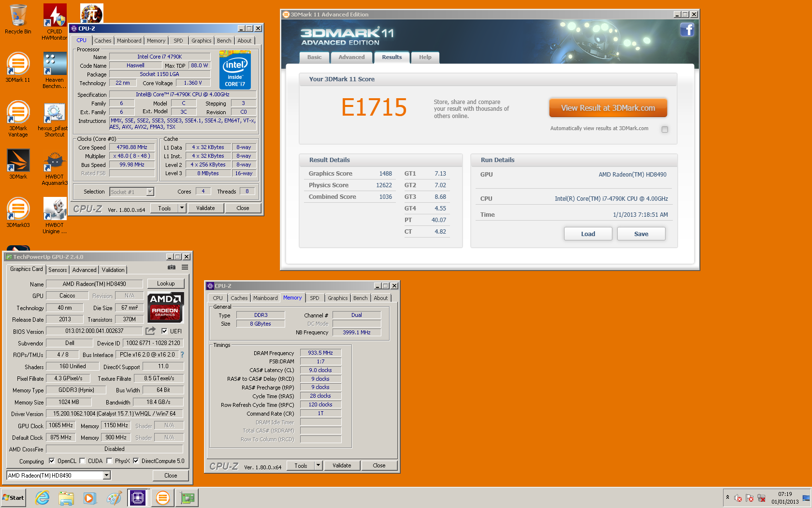Open Validation tab in GPU-Z
Viewport: 812px width, 508px height.
pyautogui.click(x=113, y=270)
